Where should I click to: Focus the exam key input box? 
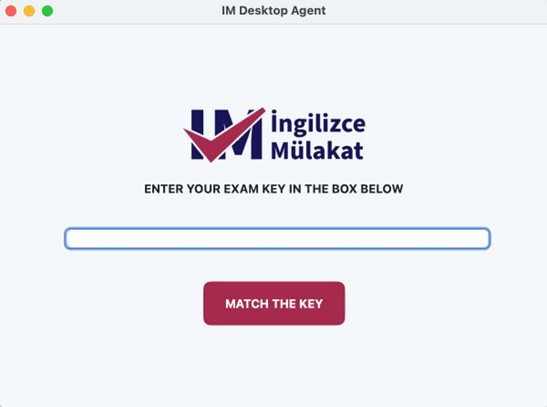click(277, 238)
